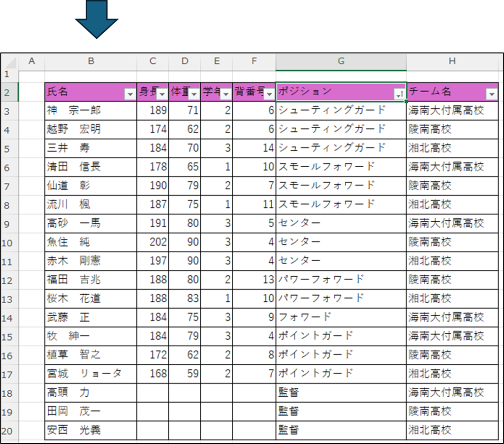Image resolution: width=504 pixels, height=444 pixels.
Task: Select column C header
Action: click(x=153, y=61)
